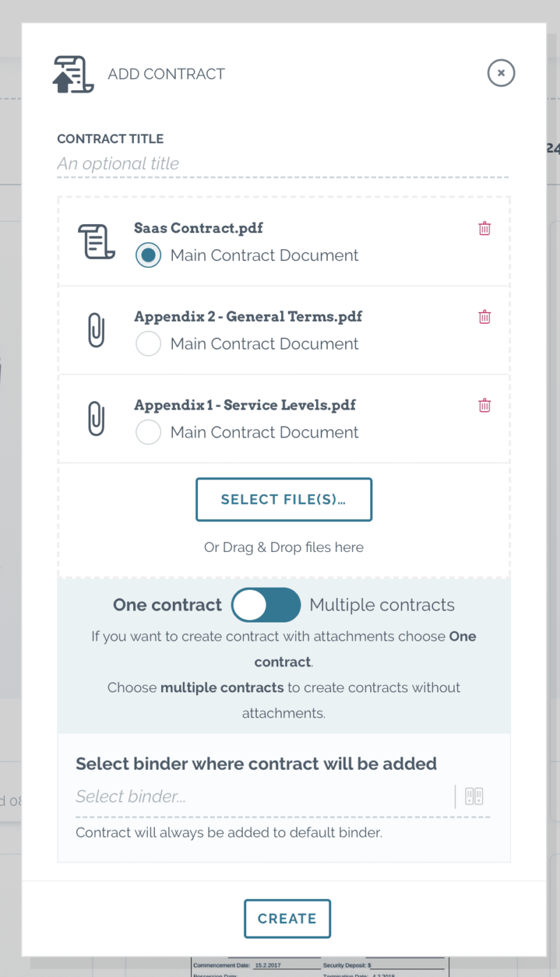Click the Multiple contracts label text
This screenshot has width=560, height=977.
click(x=381, y=605)
